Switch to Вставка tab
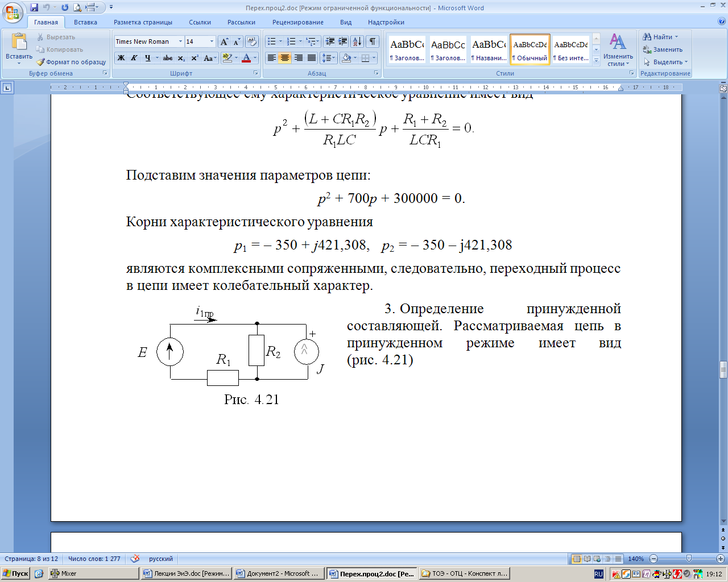Image resolution: width=728 pixels, height=582 pixels. [x=85, y=22]
